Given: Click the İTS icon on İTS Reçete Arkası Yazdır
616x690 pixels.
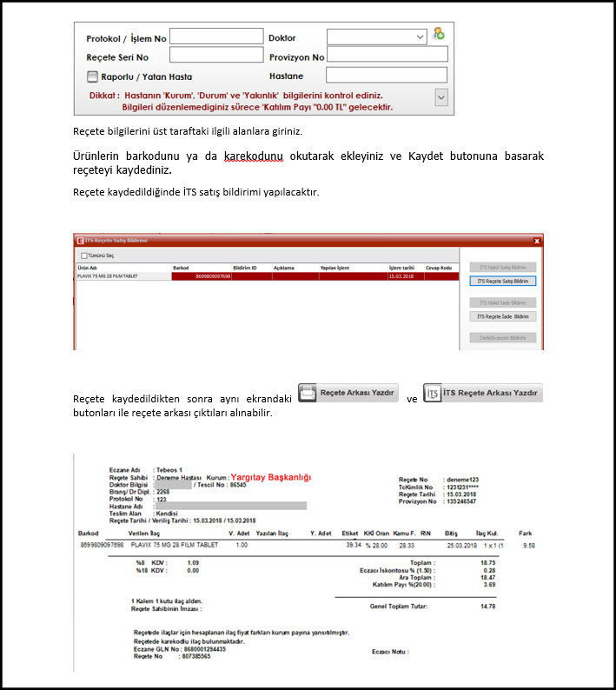Looking at the screenshot, I should click(x=433, y=393).
